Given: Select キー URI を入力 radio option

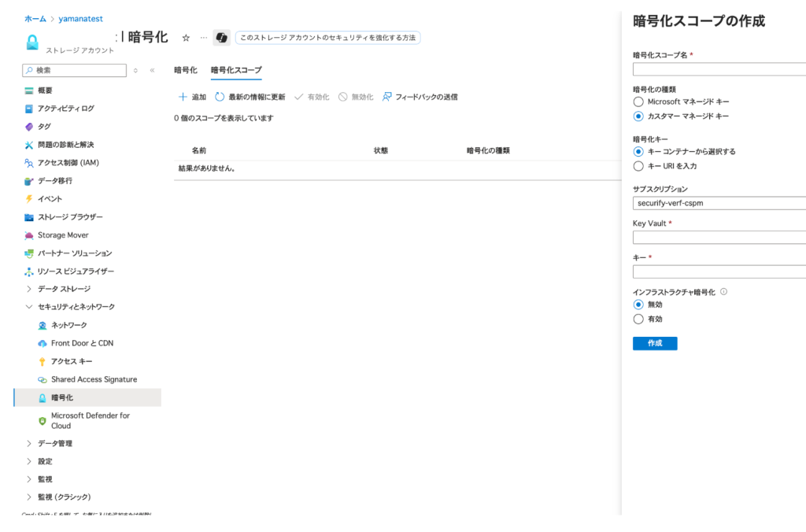Looking at the screenshot, I should [x=638, y=166].
